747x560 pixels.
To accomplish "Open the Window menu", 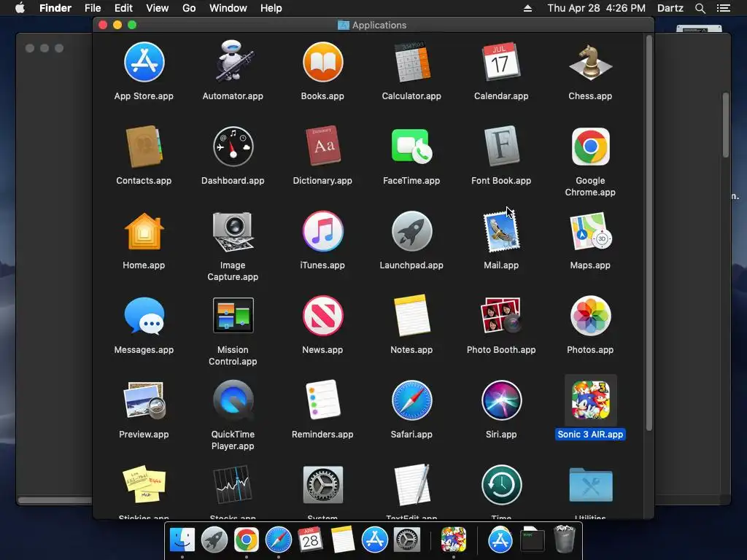I will click(228, 8).
